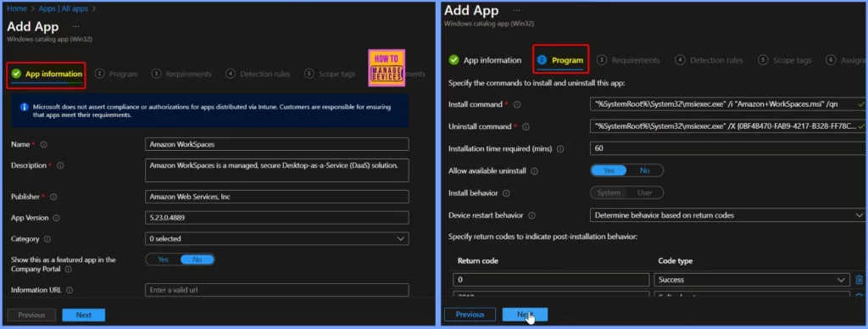Image resolution: width=868 pixels, height=329 pixels.
Task: Select User for Install behavior
Action: coord(645,192)
